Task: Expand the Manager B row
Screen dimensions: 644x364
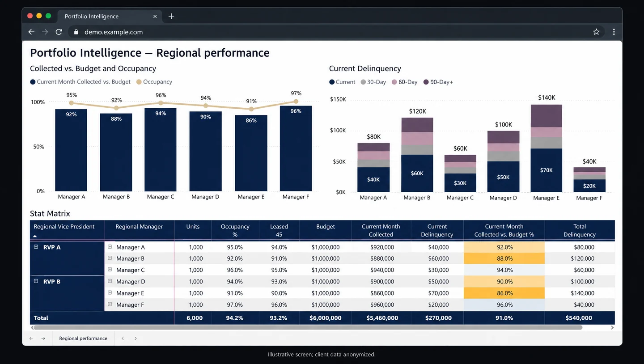Action: 110,258
